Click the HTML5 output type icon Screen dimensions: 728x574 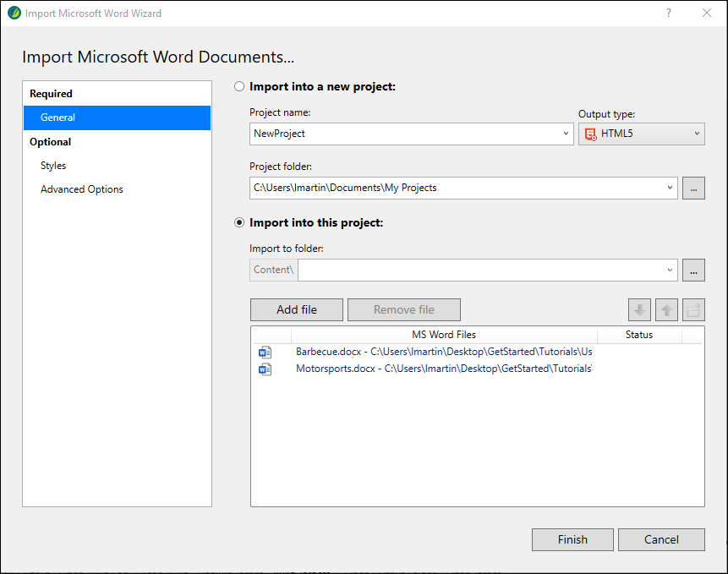pyautogui.click(x=590, y=134)
